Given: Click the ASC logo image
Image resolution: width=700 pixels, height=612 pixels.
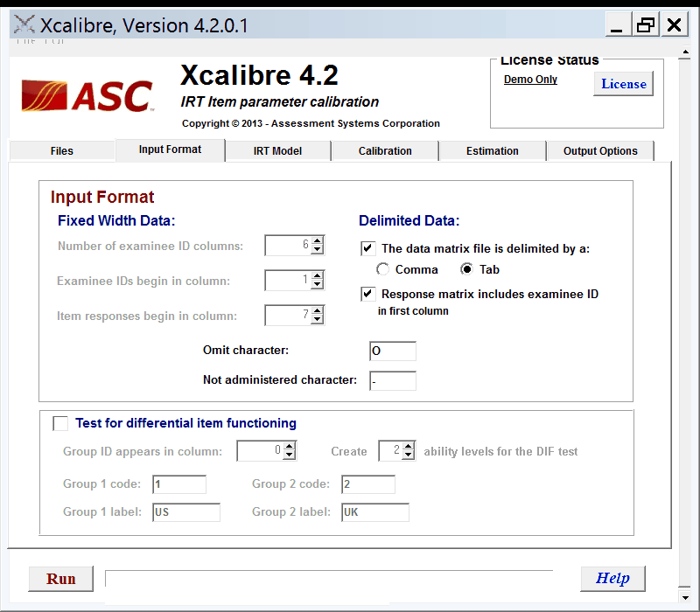Looking at the screenshot, I should pos(87,96).
